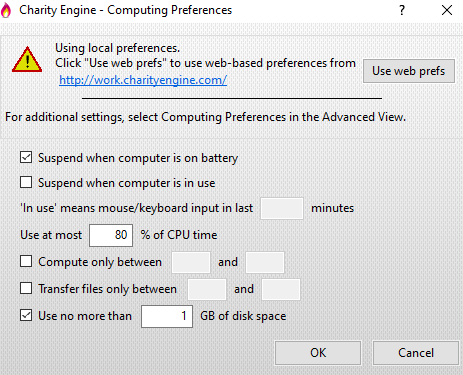The width and height of the screenshot is (463, 375).
Task: Click the Compute only between end field
Action: [x=265, y=262]
